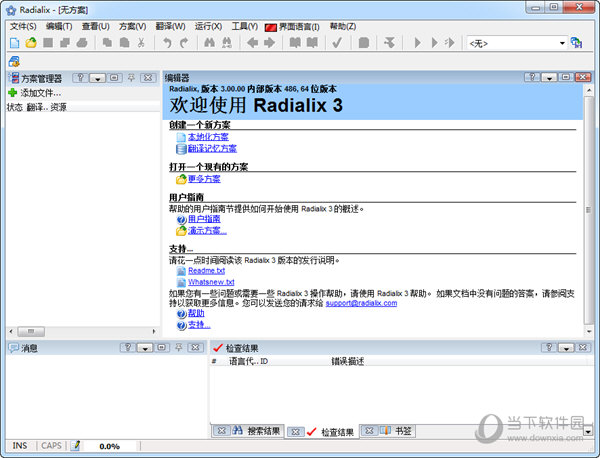Screen dimensions: 600x458
Task: Open the 翻译记忆方案 link
Action: pyautogui.click(x=212, y=148)
